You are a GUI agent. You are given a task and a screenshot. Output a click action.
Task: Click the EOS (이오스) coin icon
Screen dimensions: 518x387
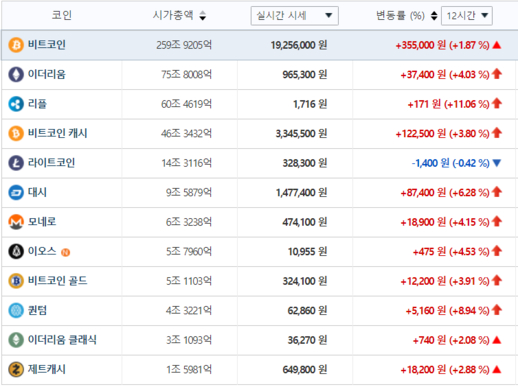tap(16, 251)
